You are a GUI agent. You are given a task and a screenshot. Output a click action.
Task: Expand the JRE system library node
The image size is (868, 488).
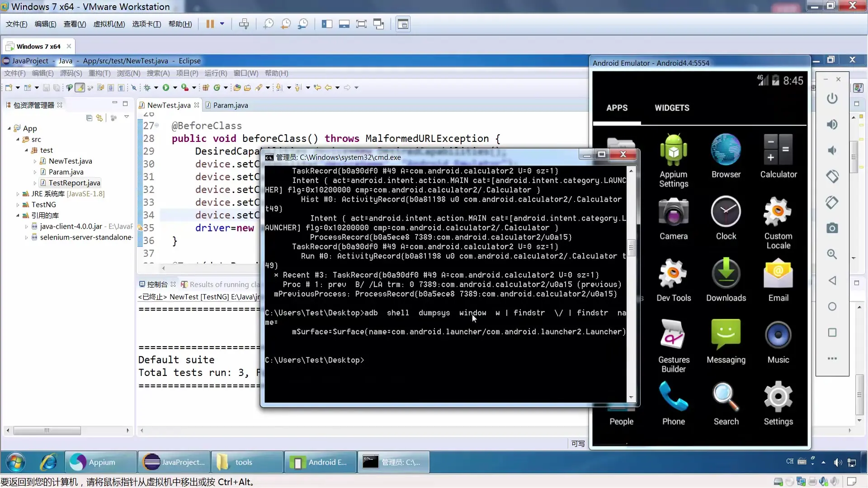[18, 194]
